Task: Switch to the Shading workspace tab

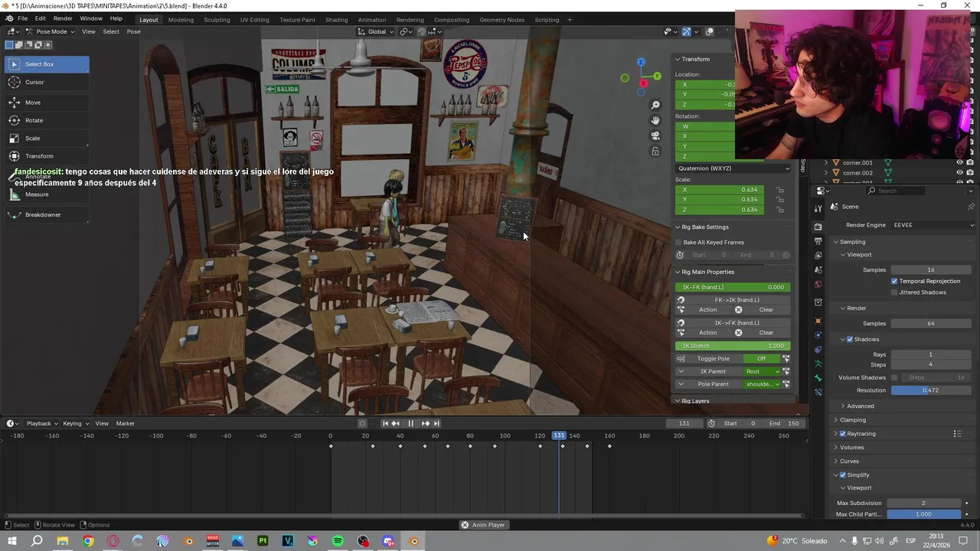Action: tap(336, 19)
